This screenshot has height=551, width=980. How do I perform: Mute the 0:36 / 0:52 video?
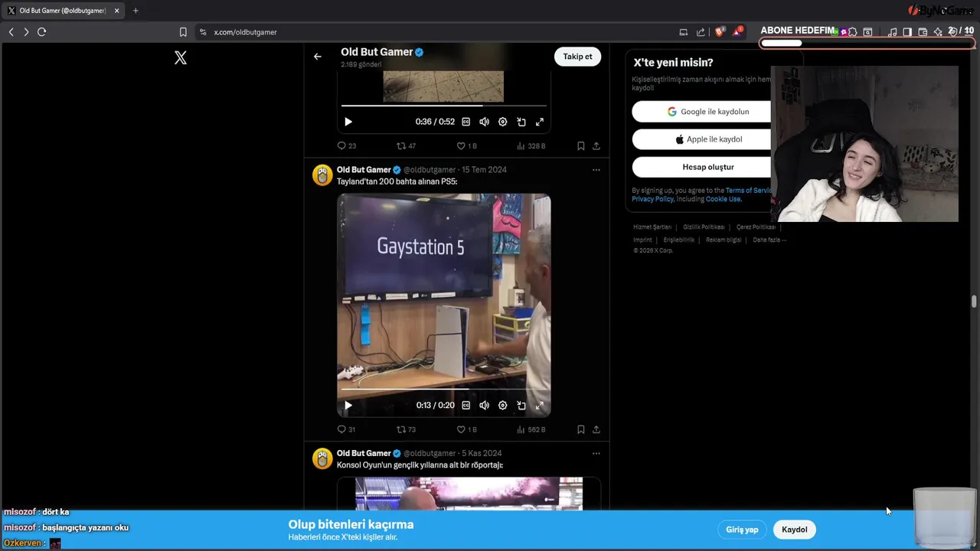[x=484, y=122]
